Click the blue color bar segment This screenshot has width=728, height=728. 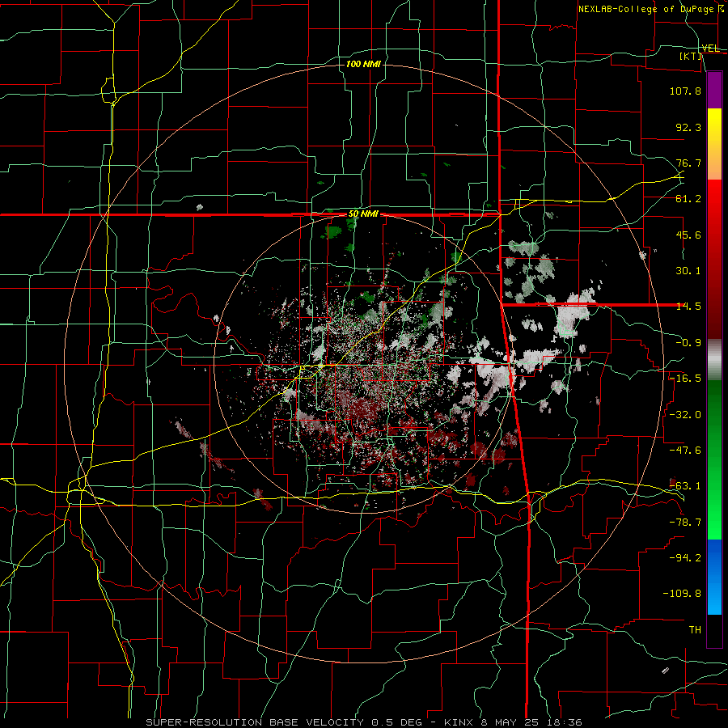coord(714,577)
